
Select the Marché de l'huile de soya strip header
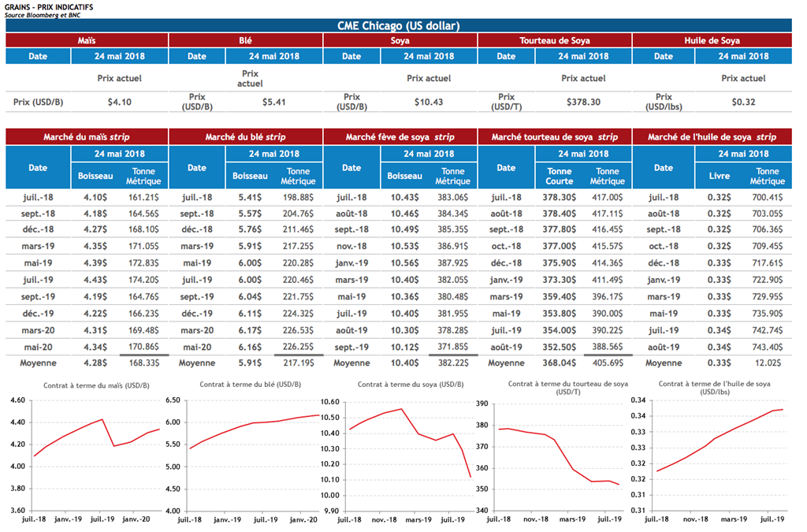click(712, 137)
